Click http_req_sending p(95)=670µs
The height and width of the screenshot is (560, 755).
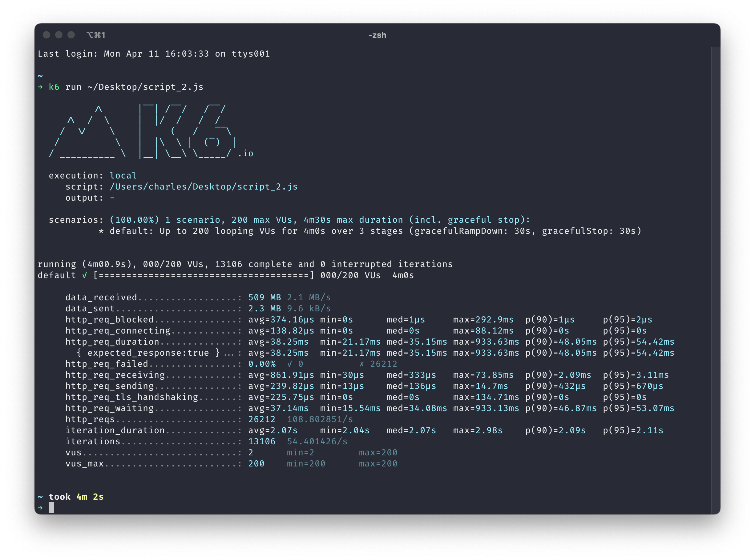tap(633, 386)
